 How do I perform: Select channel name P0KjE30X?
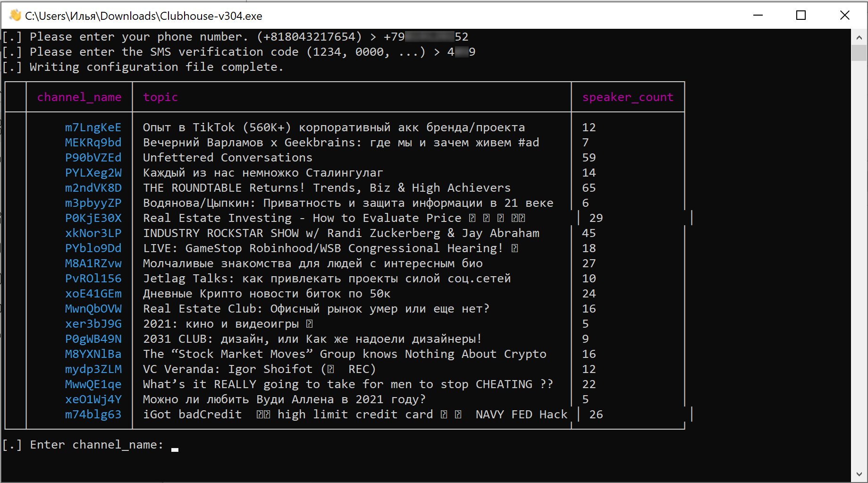[x=93, y=218]
